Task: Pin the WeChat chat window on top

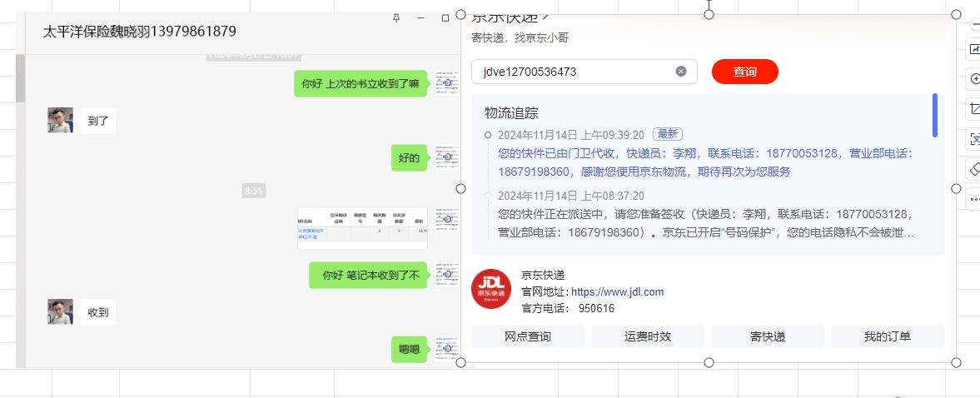Action: click(395, 18)
